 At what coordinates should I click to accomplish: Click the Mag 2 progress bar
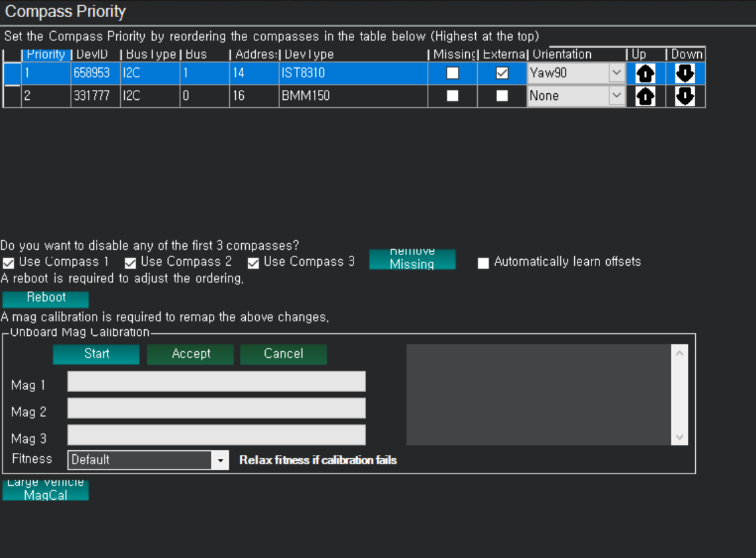(x=217, y=408)
